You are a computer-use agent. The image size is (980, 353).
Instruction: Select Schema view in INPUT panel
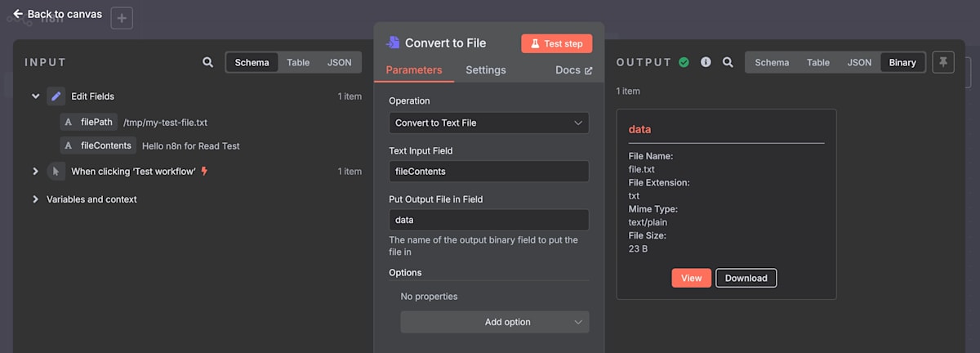(x=252, y=62)
